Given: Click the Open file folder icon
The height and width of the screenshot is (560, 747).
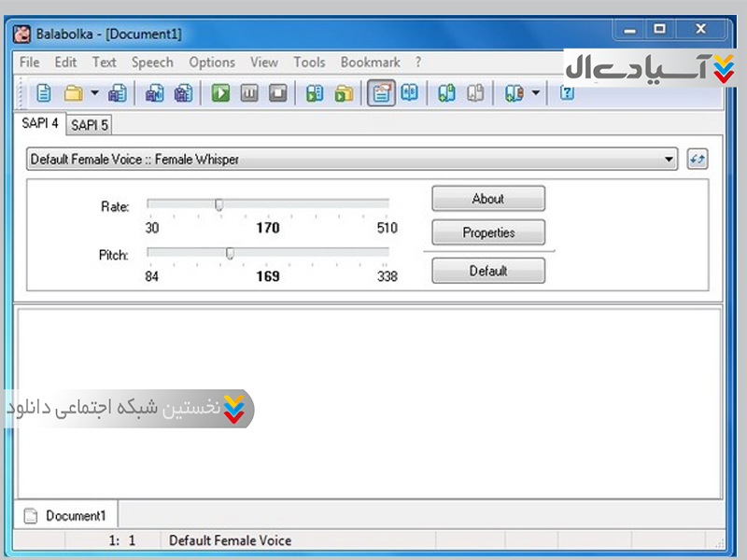Looking at the screenshot, I should 73,92.
